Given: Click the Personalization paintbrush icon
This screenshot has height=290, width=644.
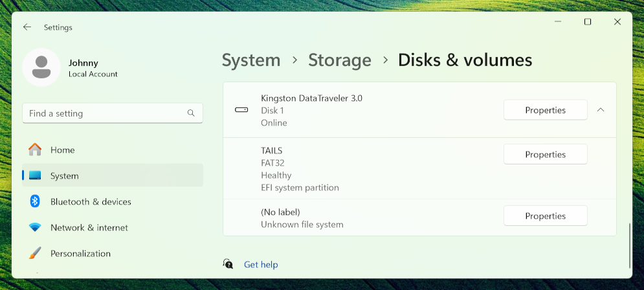Looking at the screenshot, I should [x=35, y=253].
